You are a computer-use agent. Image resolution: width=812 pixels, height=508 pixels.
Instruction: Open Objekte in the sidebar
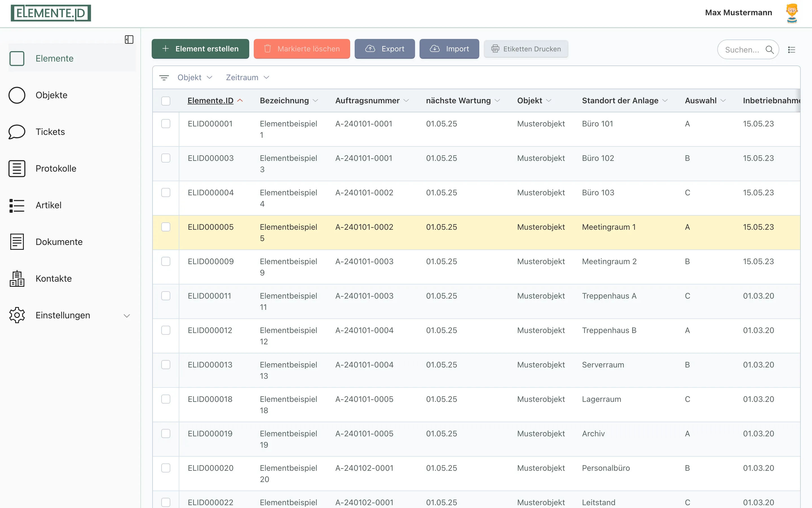(x=72, y=95)
